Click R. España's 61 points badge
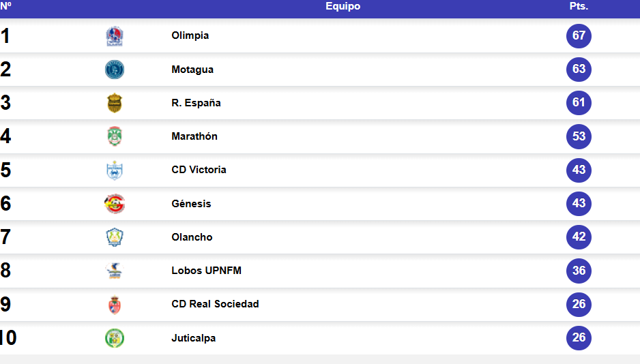Viewport: 640px width, 364px height. 579,103
